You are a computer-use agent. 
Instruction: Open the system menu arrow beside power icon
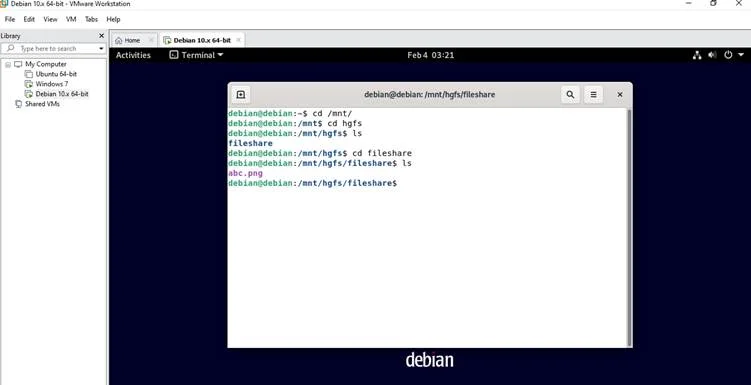point(740,55)
